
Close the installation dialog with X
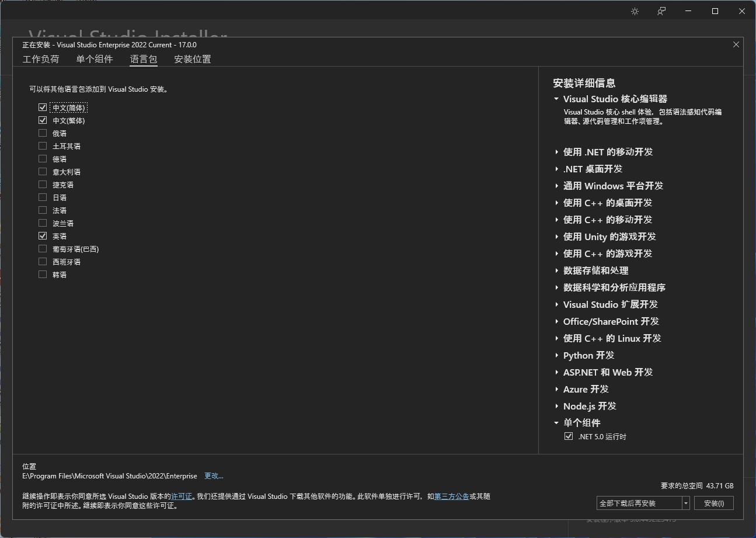[x=736, y=44]
